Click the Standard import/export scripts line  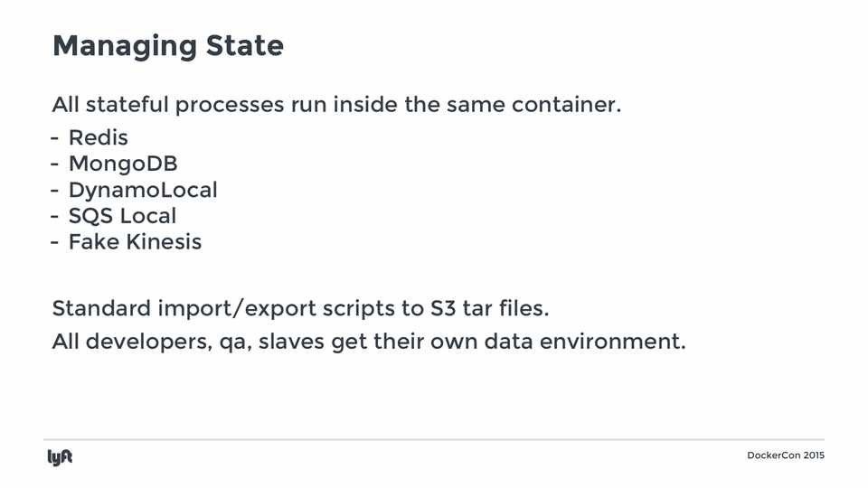[300, 309]
